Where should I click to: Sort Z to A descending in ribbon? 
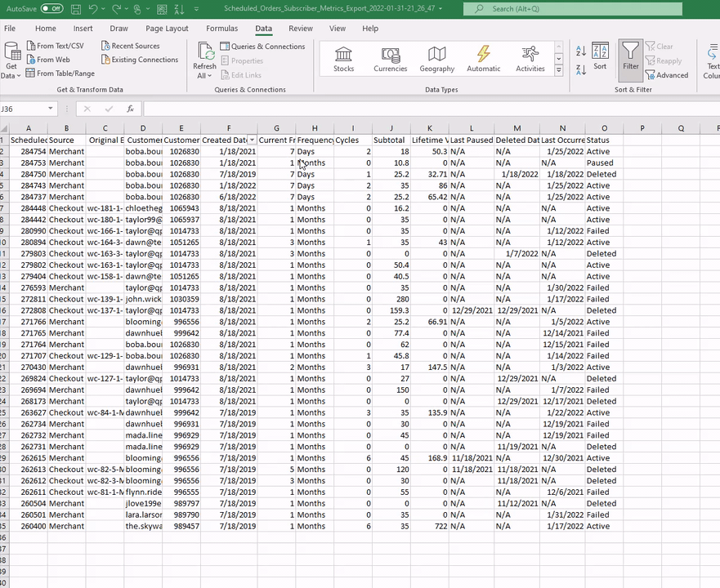click(x=581, y=69)
